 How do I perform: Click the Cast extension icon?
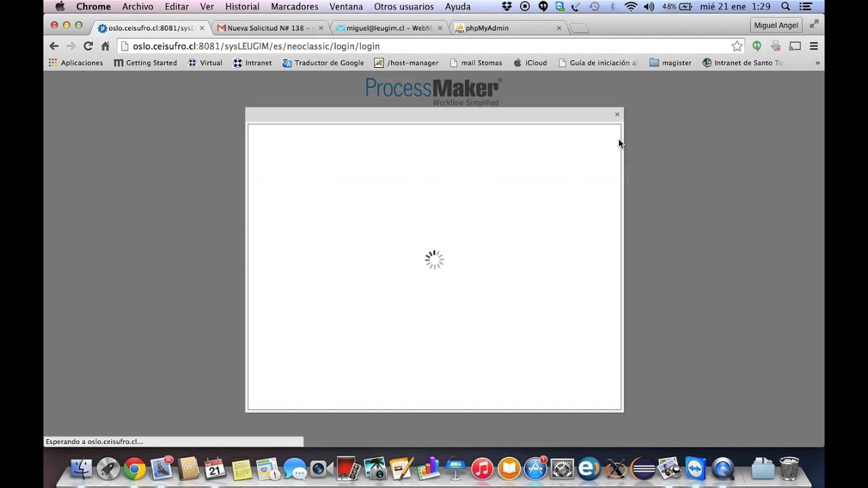click(x=795, y=46)
